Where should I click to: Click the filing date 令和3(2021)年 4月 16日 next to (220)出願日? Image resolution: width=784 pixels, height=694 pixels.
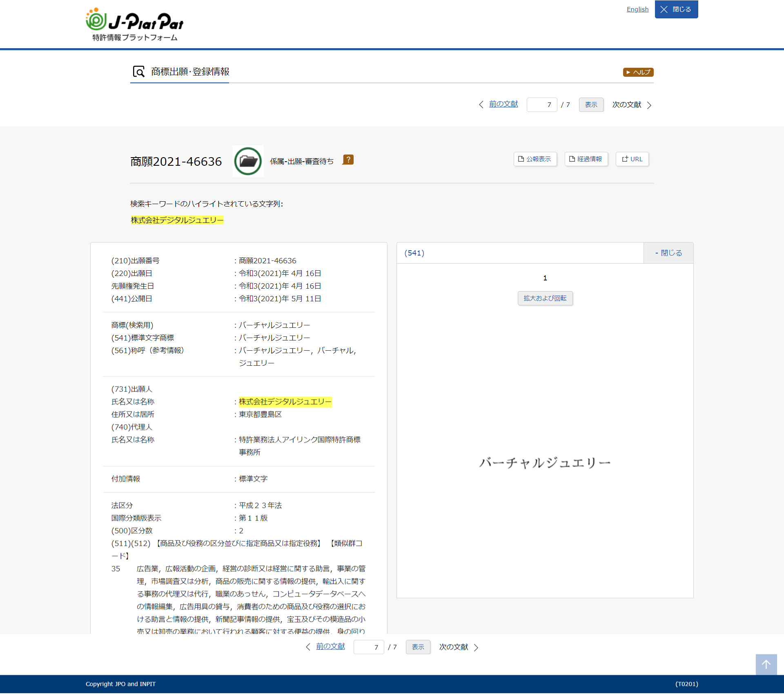point(280,274)
